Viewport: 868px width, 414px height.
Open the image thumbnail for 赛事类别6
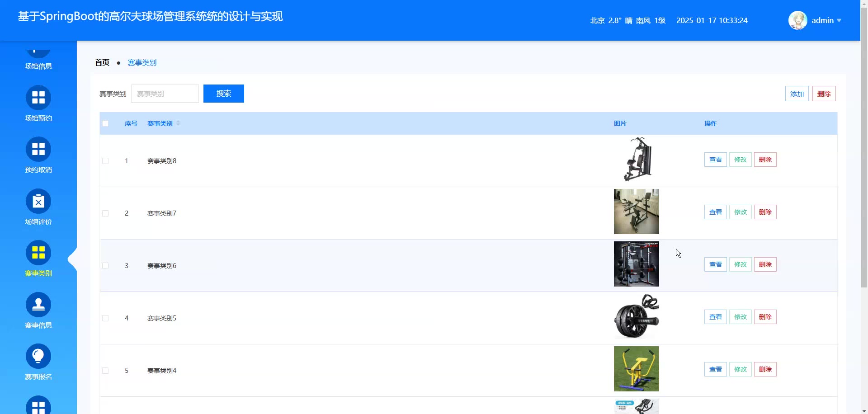(637, 264)
